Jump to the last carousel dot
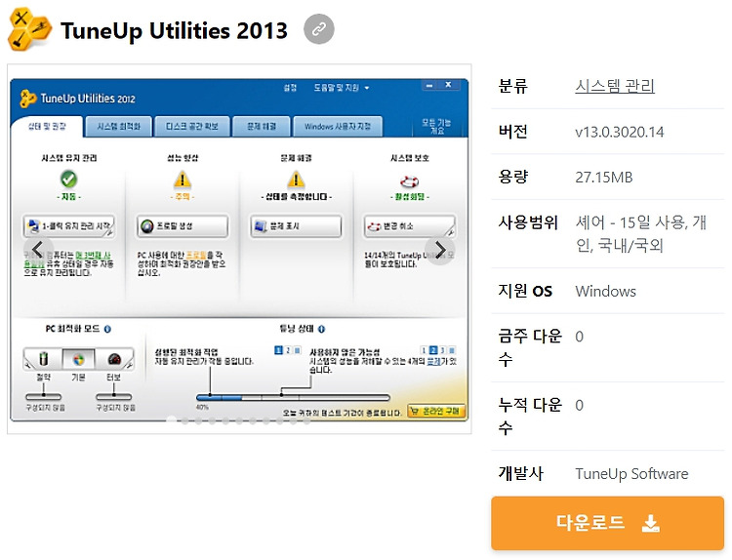 pos(306,420)
